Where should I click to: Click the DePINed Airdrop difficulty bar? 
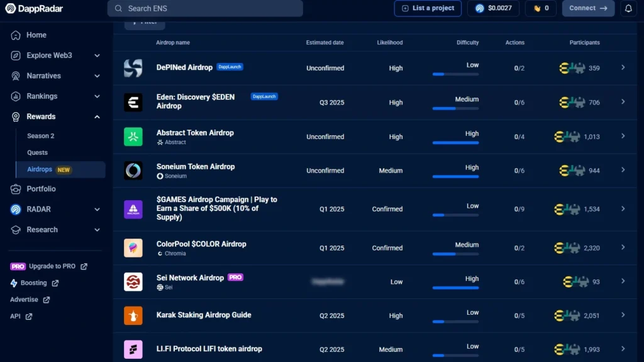point(455,74)
